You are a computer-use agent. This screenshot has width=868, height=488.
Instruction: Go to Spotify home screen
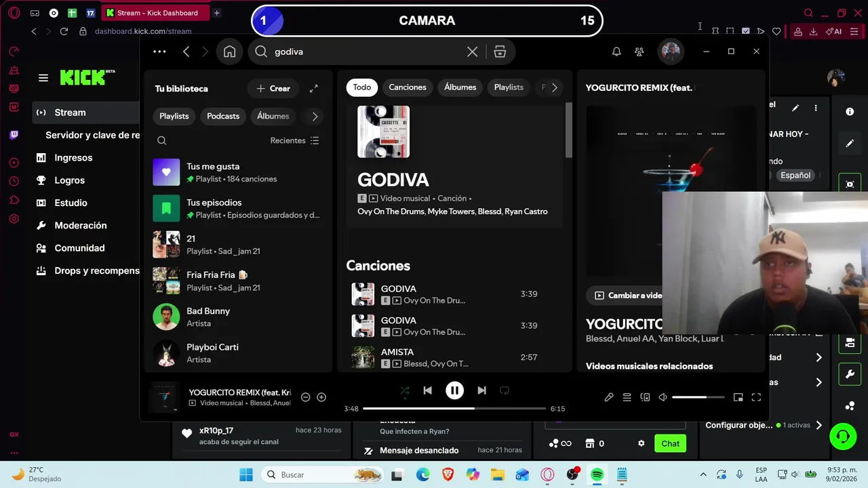[x=229, y=52]
